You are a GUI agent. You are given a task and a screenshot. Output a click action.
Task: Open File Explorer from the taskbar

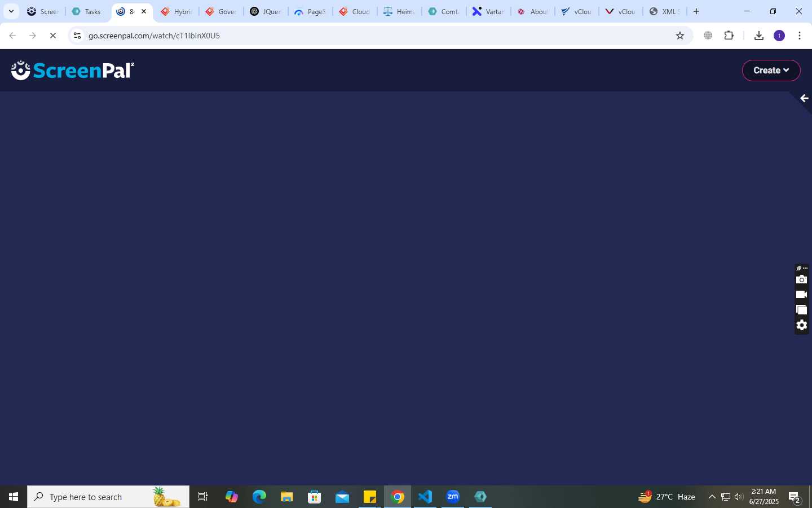287,497
